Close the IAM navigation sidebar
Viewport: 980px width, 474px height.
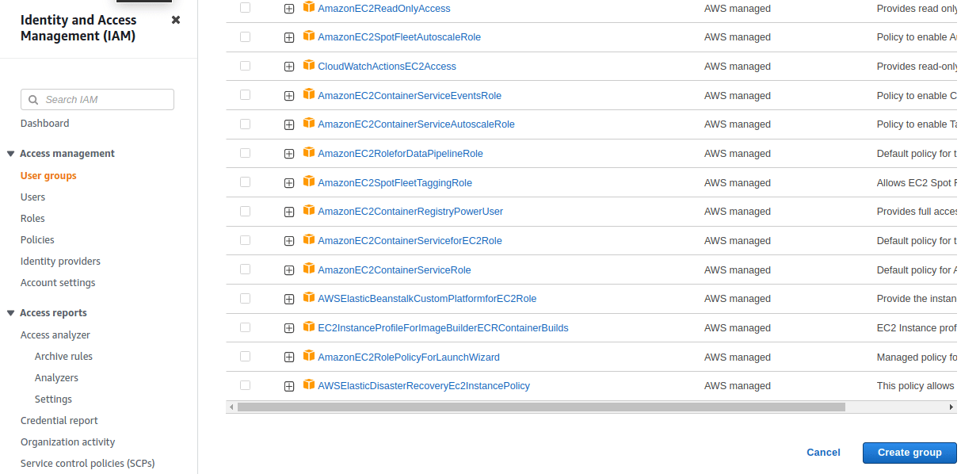click(x=176, y=20)
